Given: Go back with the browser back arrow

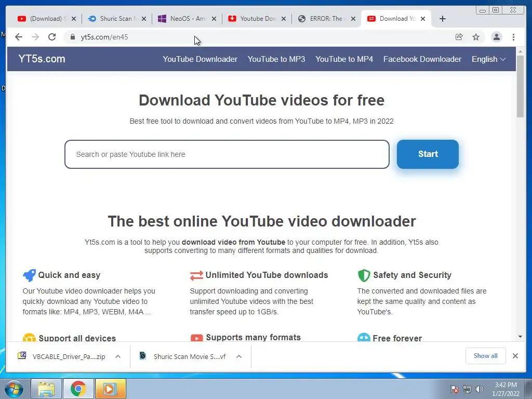Looking at the screenshot, I should click(x=19, y=37).
